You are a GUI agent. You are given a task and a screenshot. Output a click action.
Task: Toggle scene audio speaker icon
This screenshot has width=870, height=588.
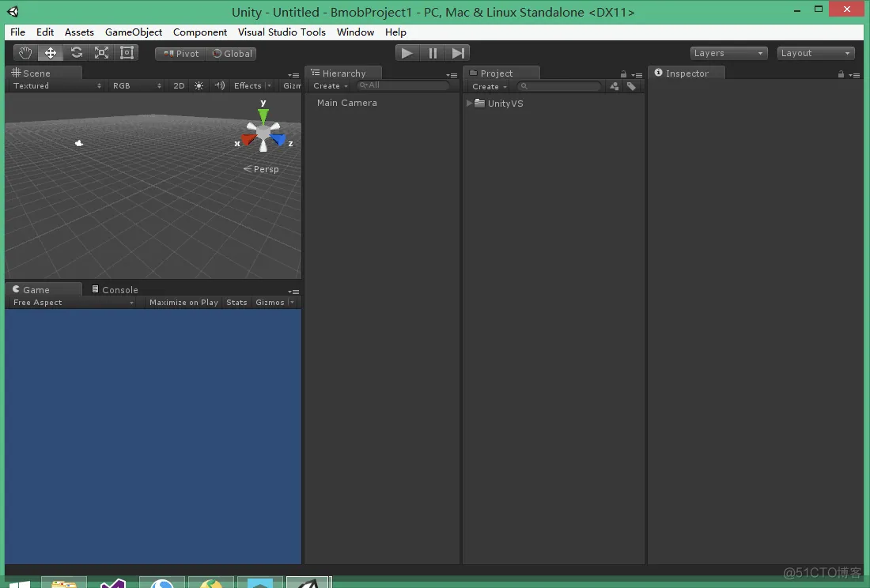point(220,86)
